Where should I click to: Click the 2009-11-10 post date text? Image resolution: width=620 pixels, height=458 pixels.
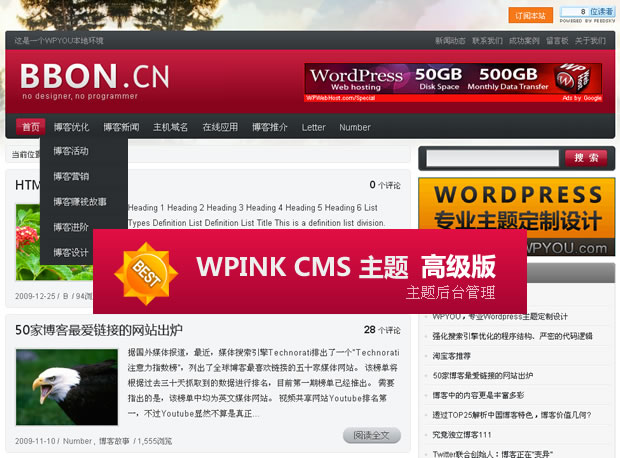pyautogui.click(x=35, y=441)
